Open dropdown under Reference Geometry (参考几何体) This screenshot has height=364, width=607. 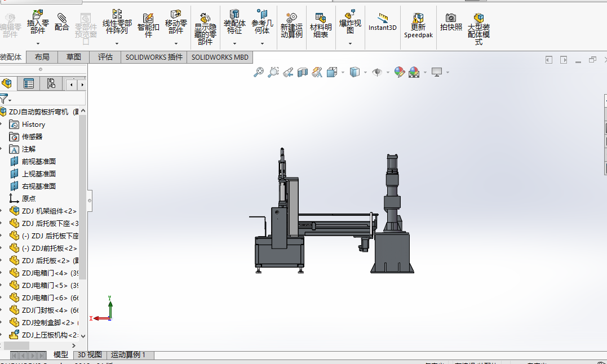(x=263, y=43)
